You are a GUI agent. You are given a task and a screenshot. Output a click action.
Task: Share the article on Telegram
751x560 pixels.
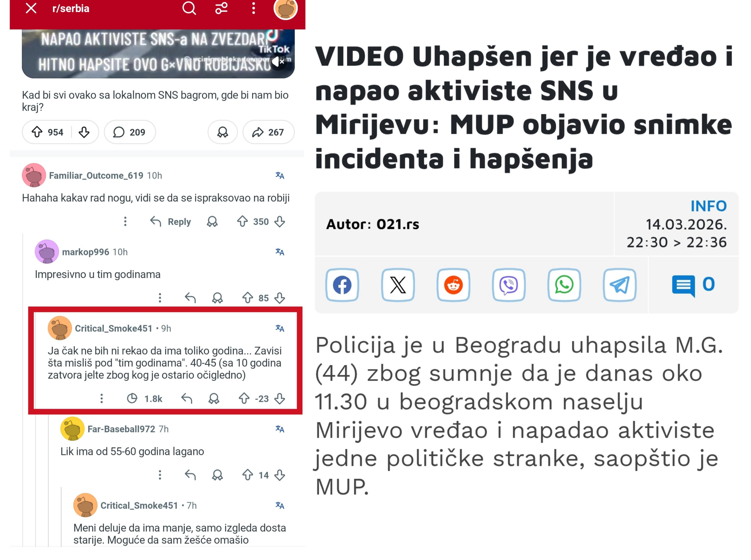(x=619, y=284)
